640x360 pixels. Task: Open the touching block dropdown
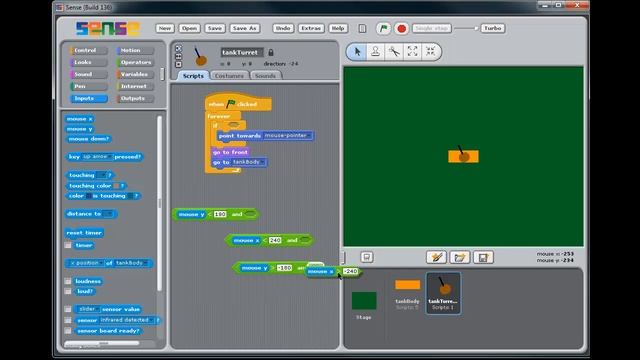coord(101,175)
